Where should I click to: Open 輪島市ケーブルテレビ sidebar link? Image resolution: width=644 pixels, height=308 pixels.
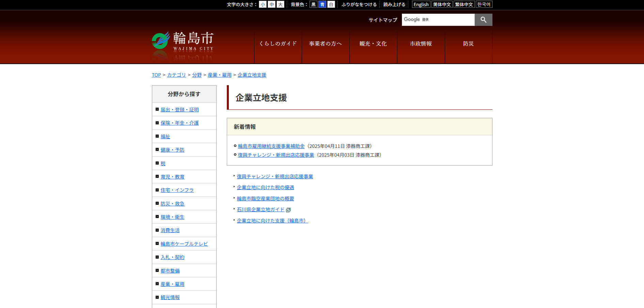tap(184, 244)
